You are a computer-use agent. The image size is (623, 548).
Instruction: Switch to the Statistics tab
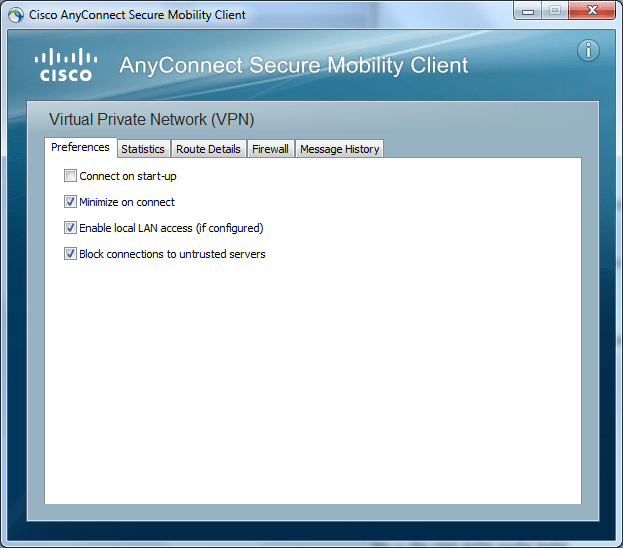tap(143, 149)
